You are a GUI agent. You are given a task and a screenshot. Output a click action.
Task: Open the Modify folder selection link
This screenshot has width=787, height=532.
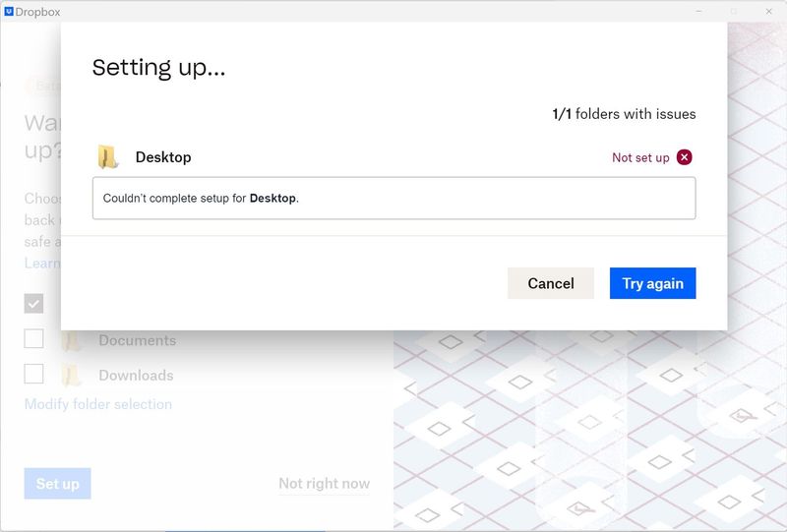click(x=97, y=404)
